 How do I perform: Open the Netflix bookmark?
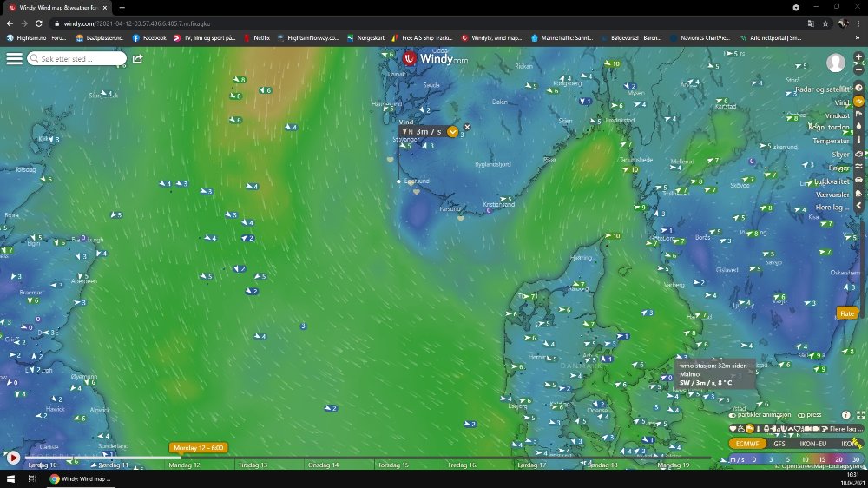[x=256, y=37]
